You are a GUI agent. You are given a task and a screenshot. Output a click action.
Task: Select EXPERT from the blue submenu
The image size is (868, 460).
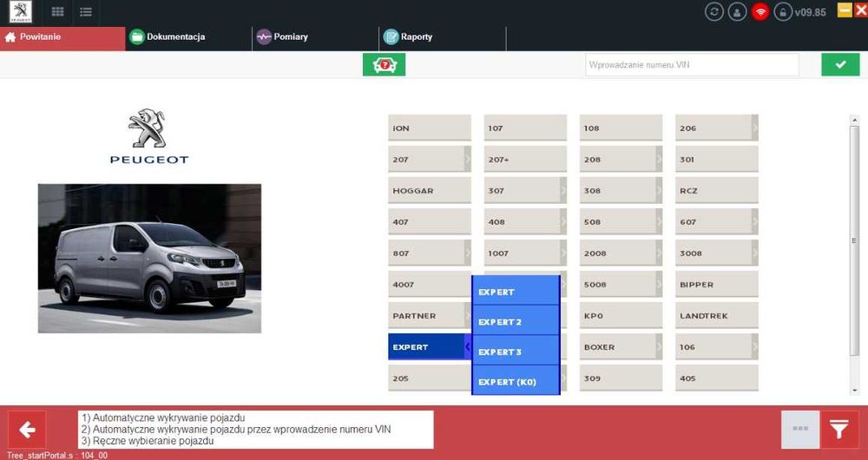(x=516, y=291)
